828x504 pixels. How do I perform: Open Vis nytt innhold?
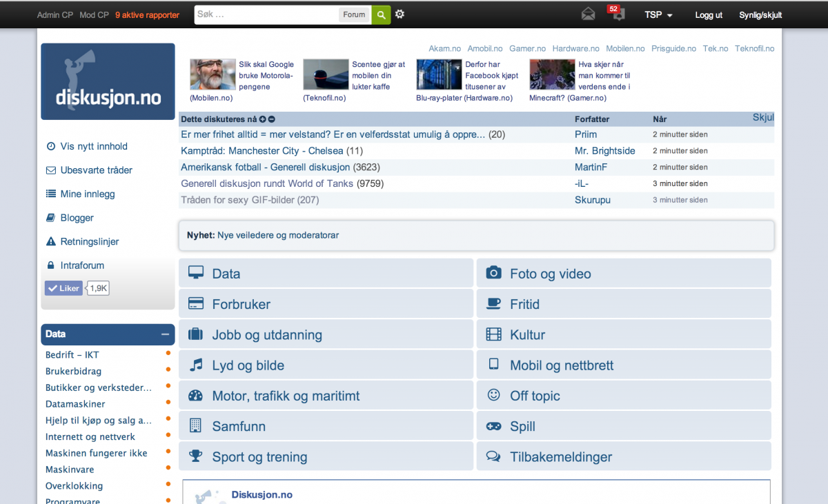coord(94,146)
